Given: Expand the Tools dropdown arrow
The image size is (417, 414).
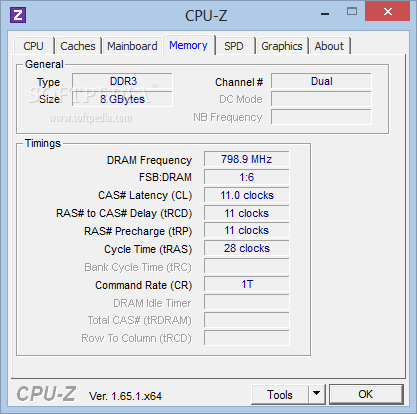Looking at the screenshot, I should 317,395.
